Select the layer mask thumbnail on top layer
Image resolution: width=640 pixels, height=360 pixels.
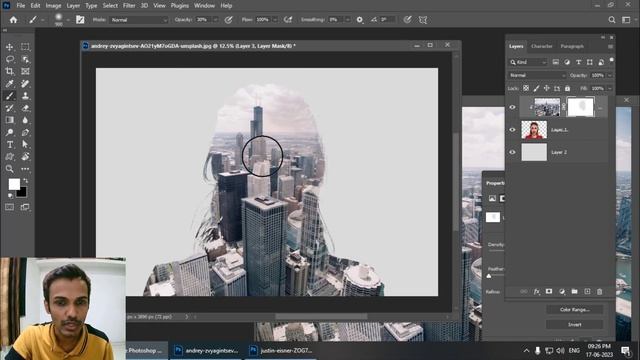point(580,107)
